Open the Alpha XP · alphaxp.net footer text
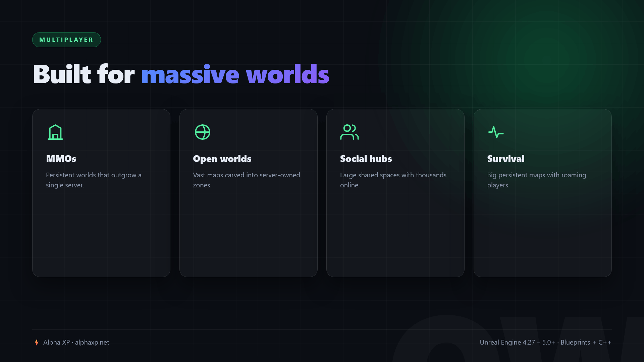644x362 pixels. [76, 342]
